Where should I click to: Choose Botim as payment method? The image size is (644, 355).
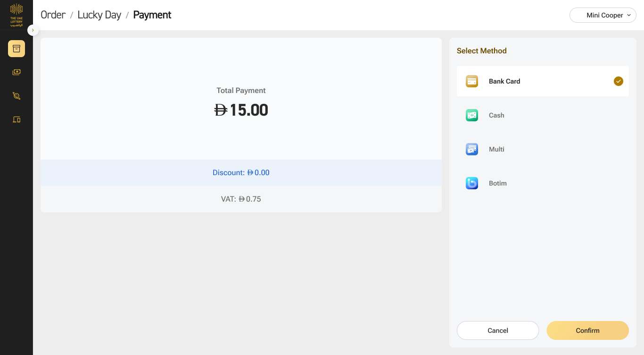(543, 183)
